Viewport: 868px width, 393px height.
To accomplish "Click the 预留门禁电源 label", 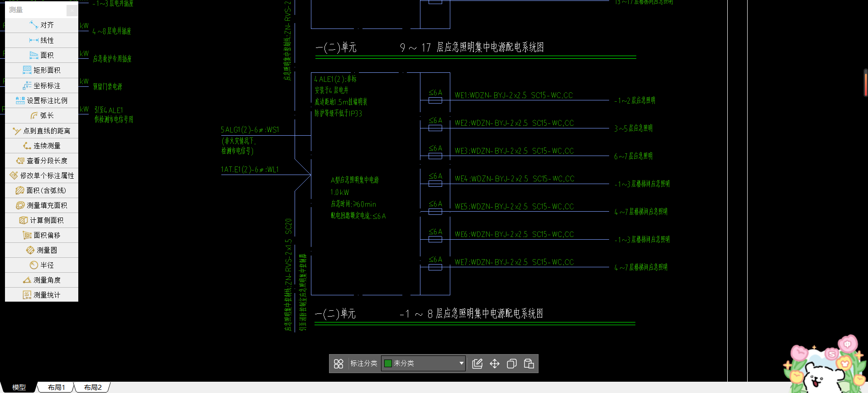I will [x=108, y=86].
